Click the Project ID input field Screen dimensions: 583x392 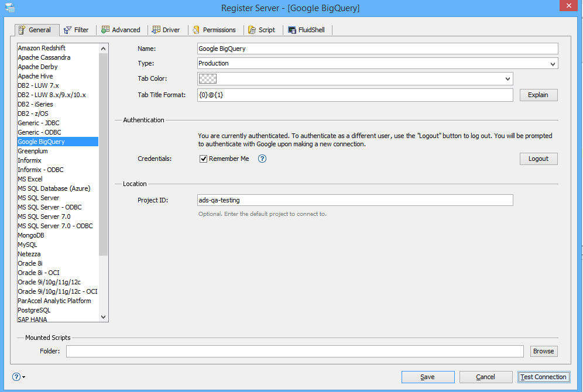pos(355,200)
